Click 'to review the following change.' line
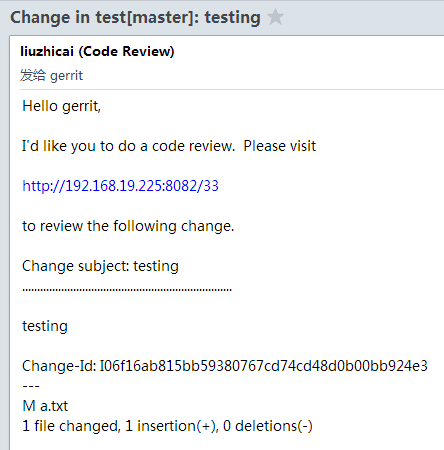The image size is (444, 450). (x=128, y=226)
